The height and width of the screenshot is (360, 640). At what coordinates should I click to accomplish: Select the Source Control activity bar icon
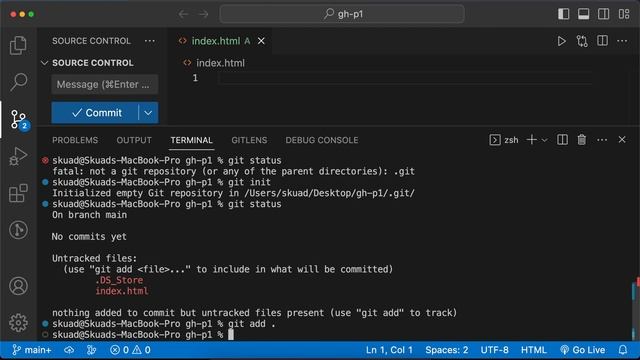pyautogui.click(x=18, y=119)
